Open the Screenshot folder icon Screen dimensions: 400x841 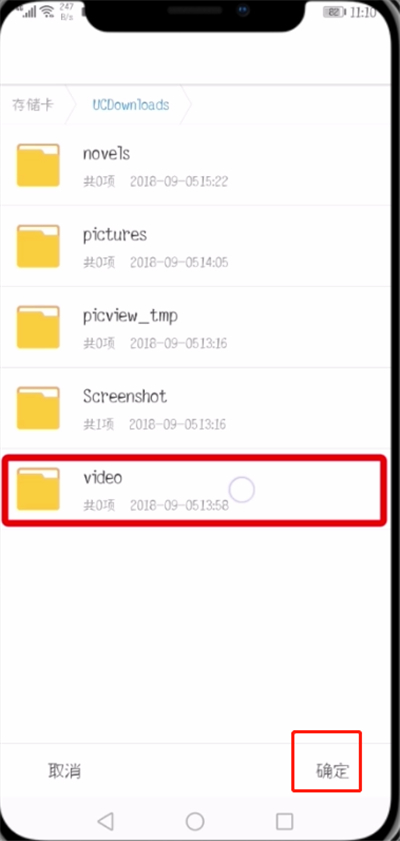coord(38,408)
